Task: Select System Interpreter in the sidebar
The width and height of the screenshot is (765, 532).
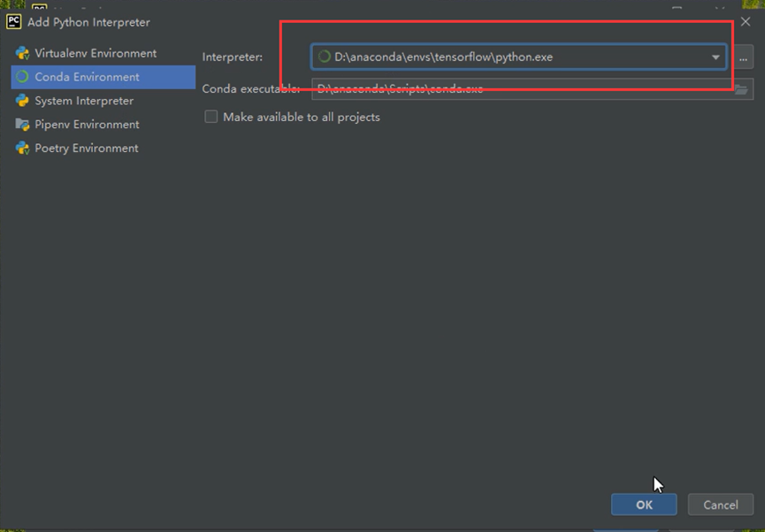Action: click(x=103, y=101)
